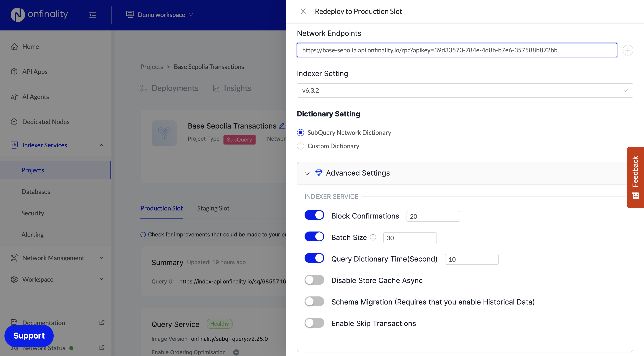The height and width of the screenshot is (356, 644).
Task: Click the OnFinality logo
Action: coord(39,15)
